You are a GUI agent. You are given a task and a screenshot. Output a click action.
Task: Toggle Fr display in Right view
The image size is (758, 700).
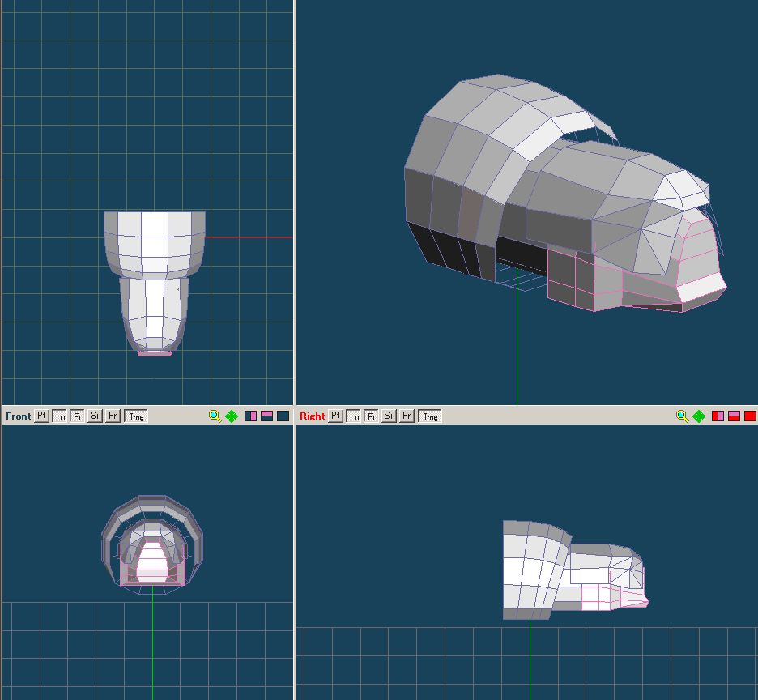point(407,416)
